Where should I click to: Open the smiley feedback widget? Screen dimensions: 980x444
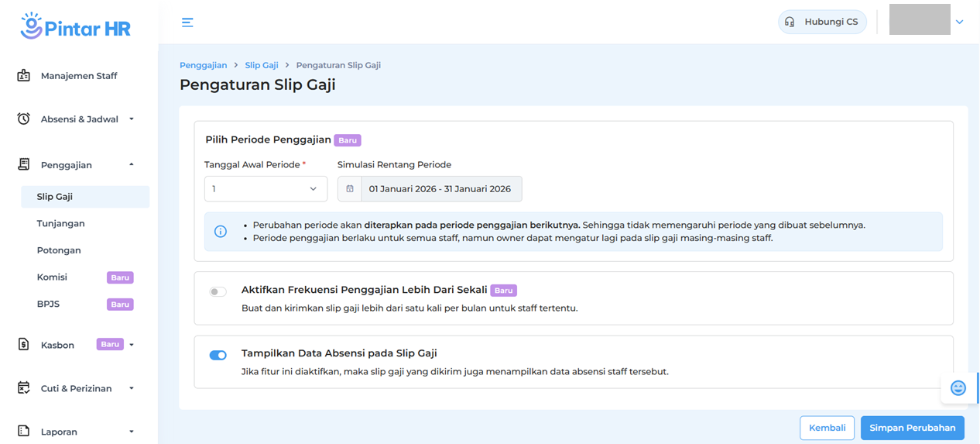pyautogui.click(x=958, y=388)
